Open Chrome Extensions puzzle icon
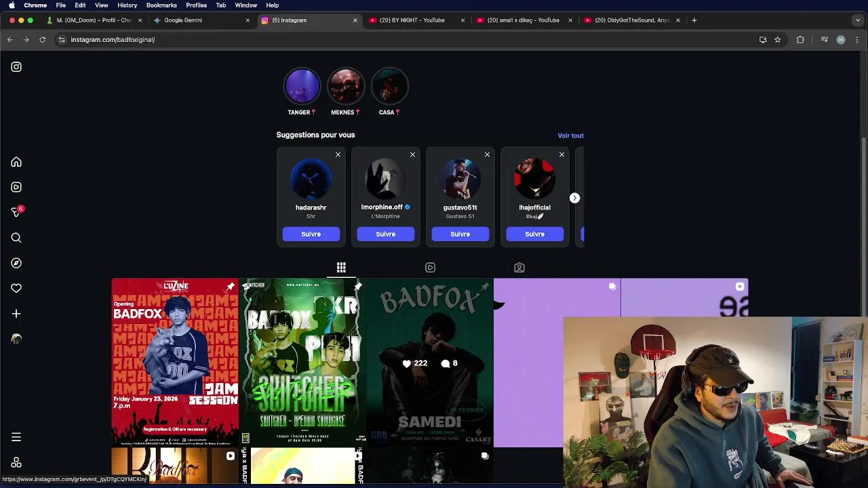Image resolution: width=868 pixels, height=488 pixels. (x=800, y=40)
